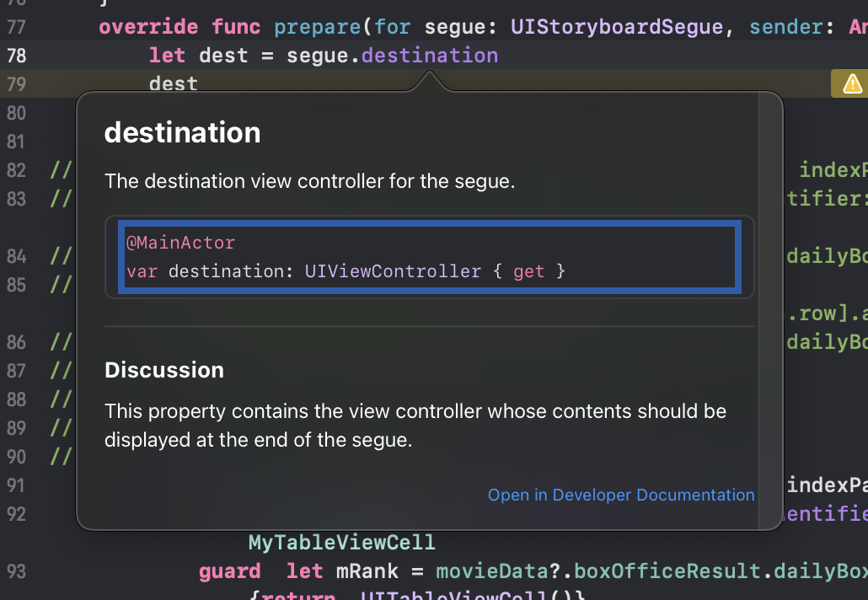The width and height of the screenshot is (868, 600).
Task: Click the @MainActor attribute in declaration
Action: tap(180, 243)
